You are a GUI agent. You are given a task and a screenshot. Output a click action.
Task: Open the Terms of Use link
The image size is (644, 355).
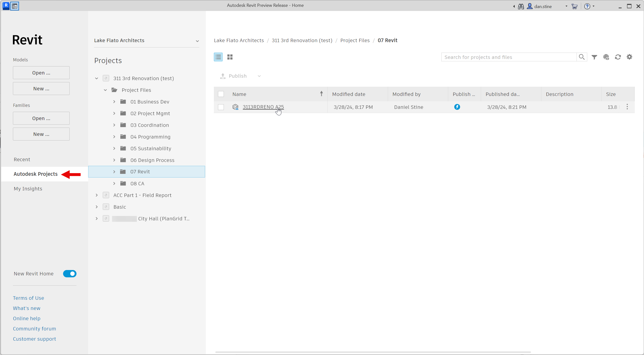[28, 298]
